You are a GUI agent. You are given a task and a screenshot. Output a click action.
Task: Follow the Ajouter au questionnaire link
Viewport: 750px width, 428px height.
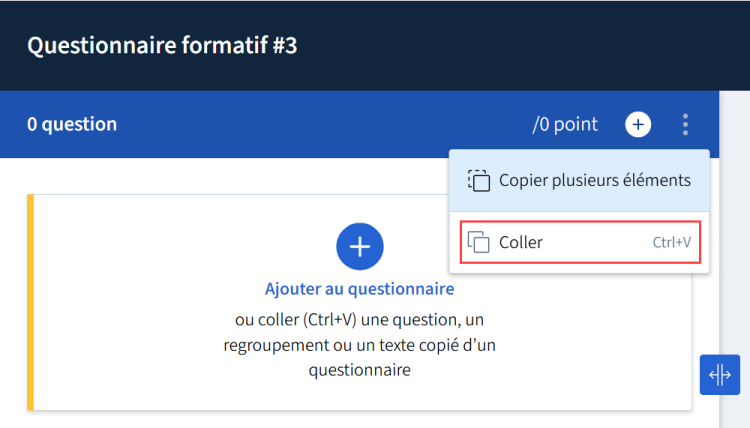coord(360,289)
